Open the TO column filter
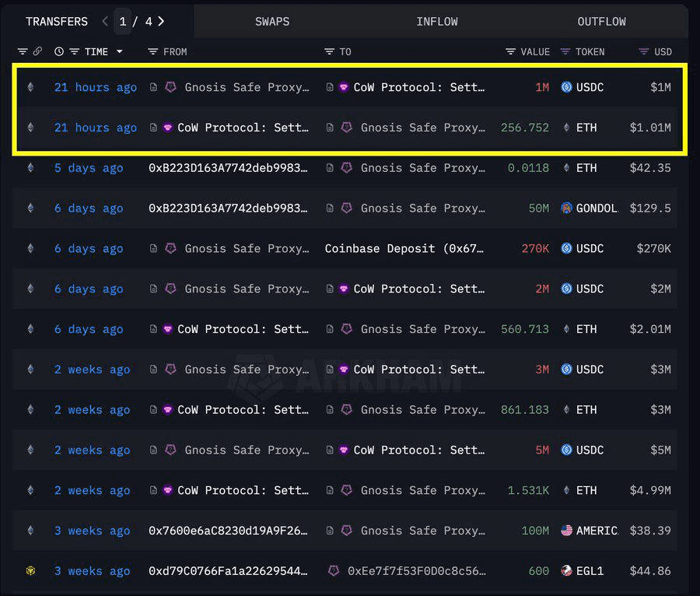The width and height of the screenshot is (700, 596). (x=329, y=52)
